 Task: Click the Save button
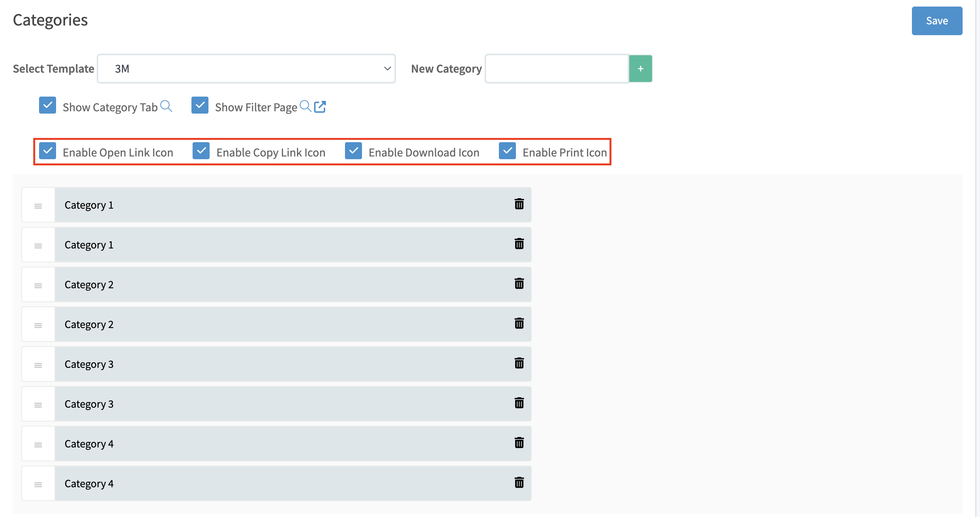pyautogui.click(x=937, y=21)
